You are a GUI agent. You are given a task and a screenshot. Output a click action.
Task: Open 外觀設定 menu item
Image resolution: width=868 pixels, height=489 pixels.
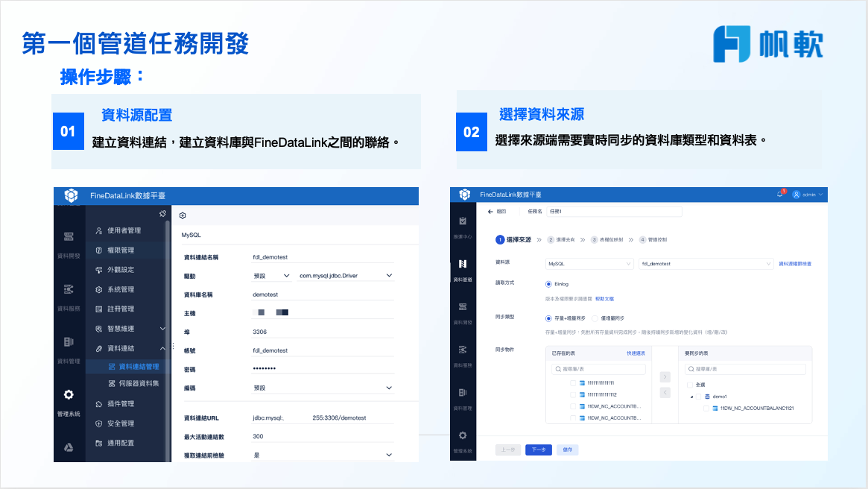(x=121, y=270)
